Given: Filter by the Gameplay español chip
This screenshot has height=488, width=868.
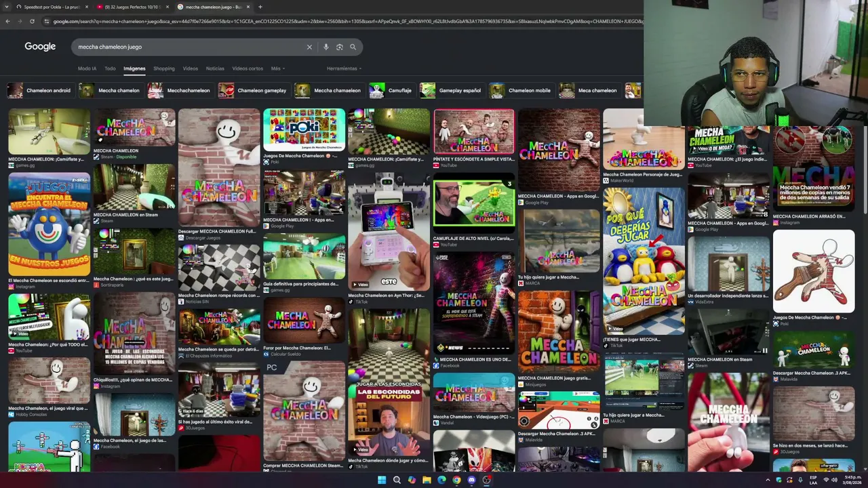Looking at the screenshot, I should 452,90.
